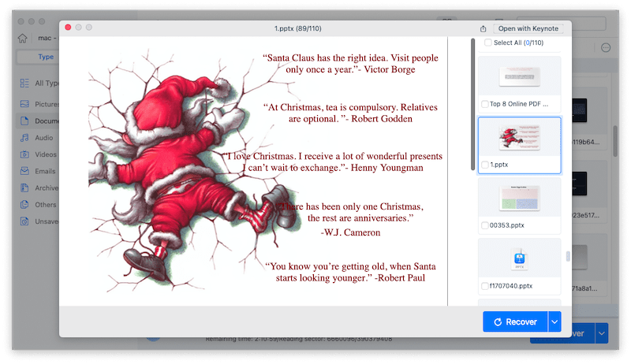Open file with Keynote button

coord(528,28)
